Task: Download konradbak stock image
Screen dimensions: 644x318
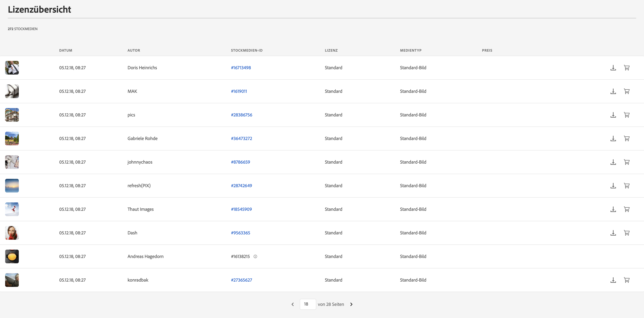Action: click(x=613, y=280)
